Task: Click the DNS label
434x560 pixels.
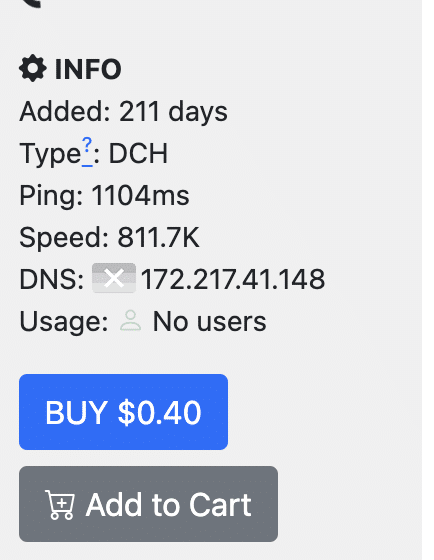Action: click(x=52, y=279)
